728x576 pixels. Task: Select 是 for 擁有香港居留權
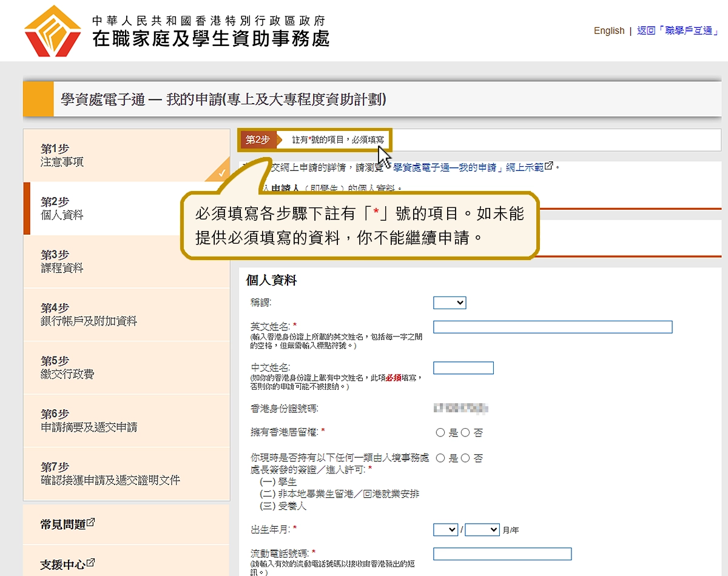point(440,433)
